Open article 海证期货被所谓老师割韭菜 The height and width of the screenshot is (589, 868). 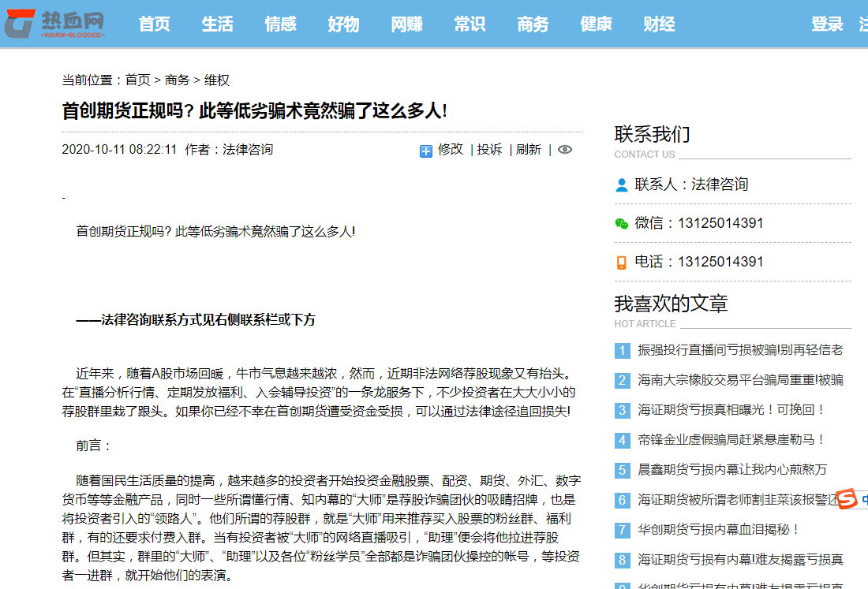(x=737, y=500)
